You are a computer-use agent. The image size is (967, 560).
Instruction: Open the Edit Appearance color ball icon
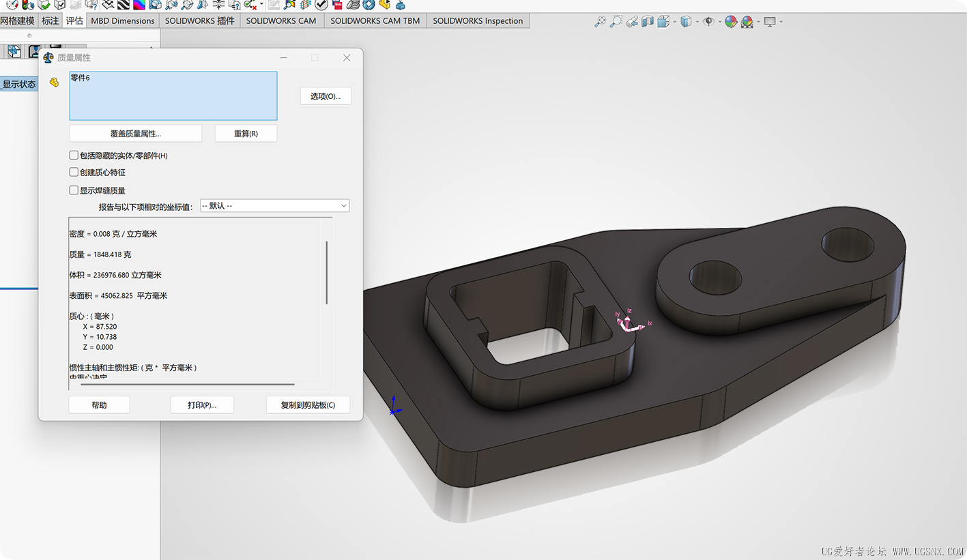pos(731,22)
